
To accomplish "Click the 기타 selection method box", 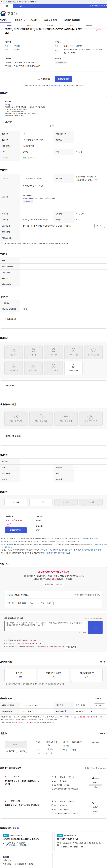I will (x=91, y=502).
